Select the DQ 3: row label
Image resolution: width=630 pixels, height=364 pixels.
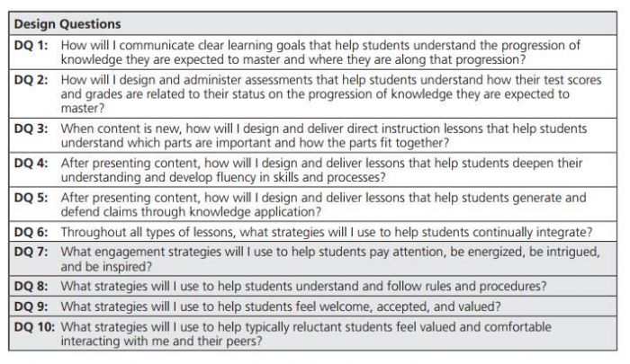31,129
